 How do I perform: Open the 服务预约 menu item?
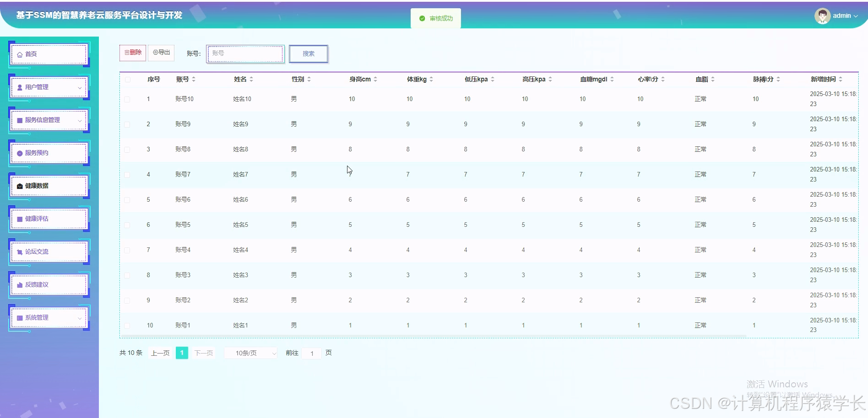pos(49,153)
